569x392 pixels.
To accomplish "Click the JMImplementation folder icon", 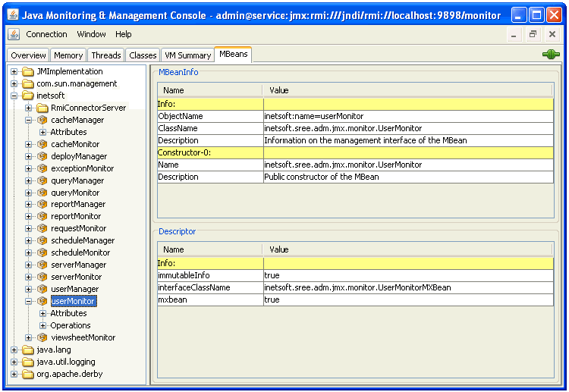I will [28, 72].
